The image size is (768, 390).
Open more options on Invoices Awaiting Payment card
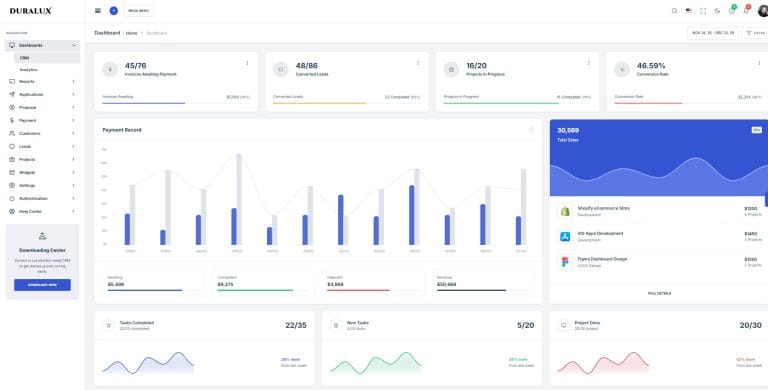point(247,63)
